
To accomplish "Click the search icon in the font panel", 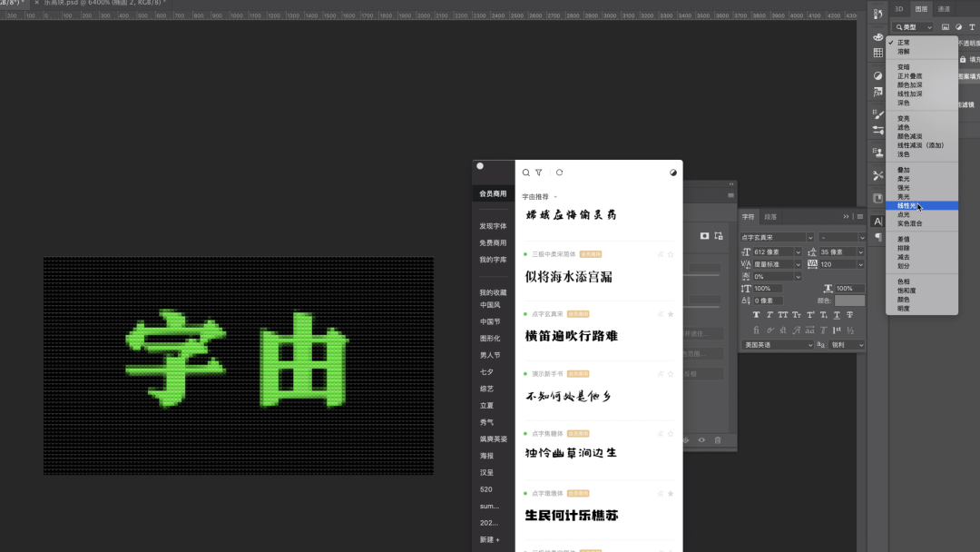I will pos(526,172).
